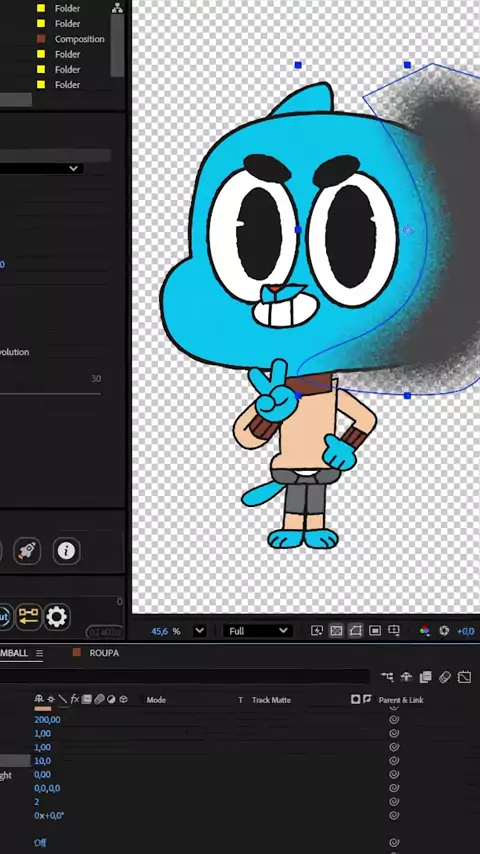Click the Mode column header
Image resolution: width=480 pixels, height=854 pixels.
pos(156,700)
